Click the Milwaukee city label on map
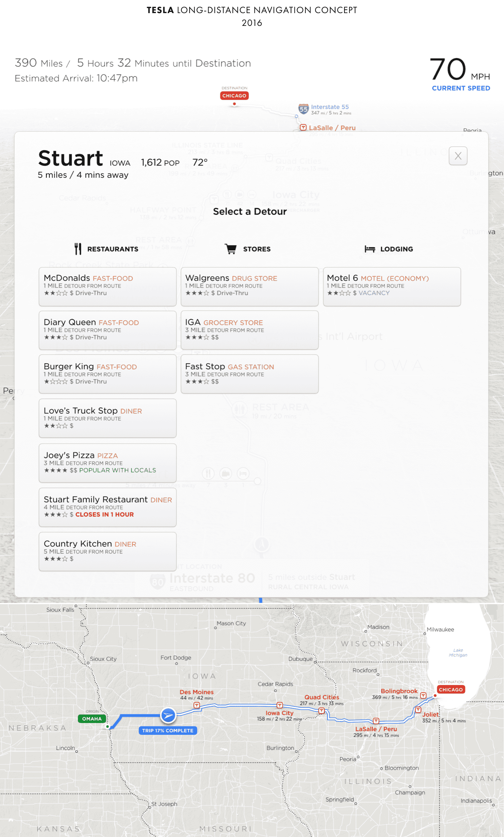The width and height of the screenshot is (504, 837). (x=440, y=630)
